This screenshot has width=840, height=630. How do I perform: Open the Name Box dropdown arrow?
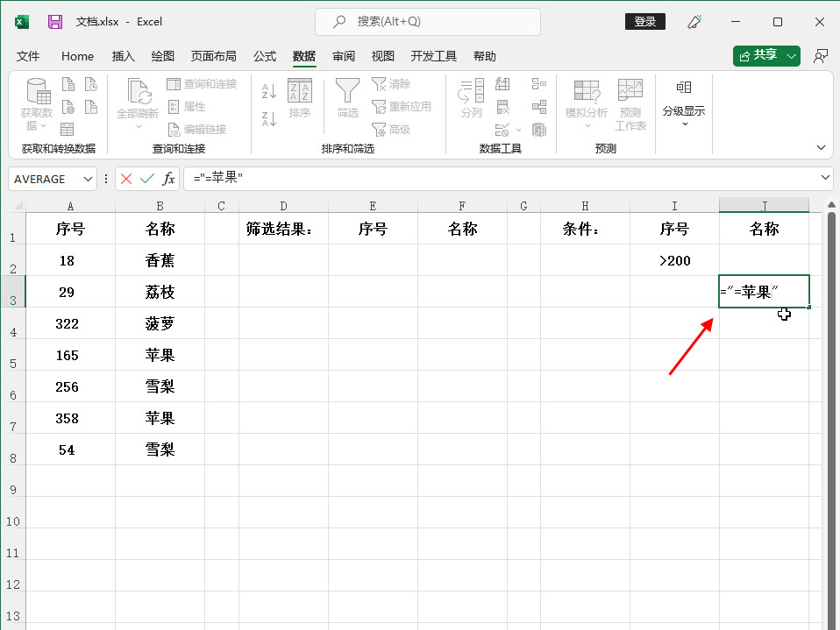[x=88, y=179]
